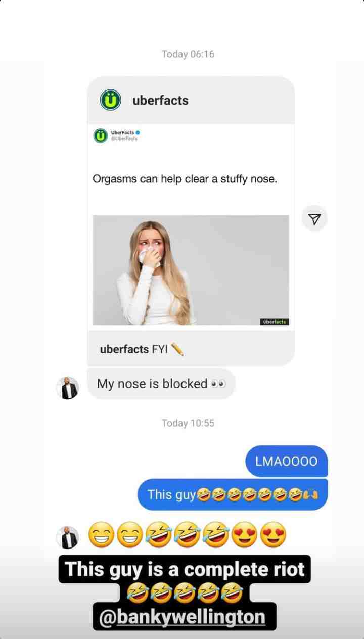
Task: Tap the @UberFacts handle in tweet
Action: (124, 138)
